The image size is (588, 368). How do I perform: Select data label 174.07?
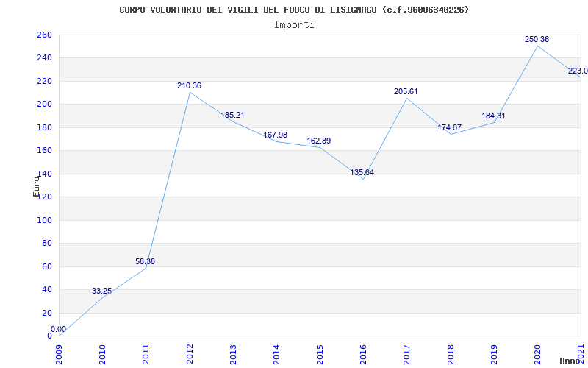point(450,127)
